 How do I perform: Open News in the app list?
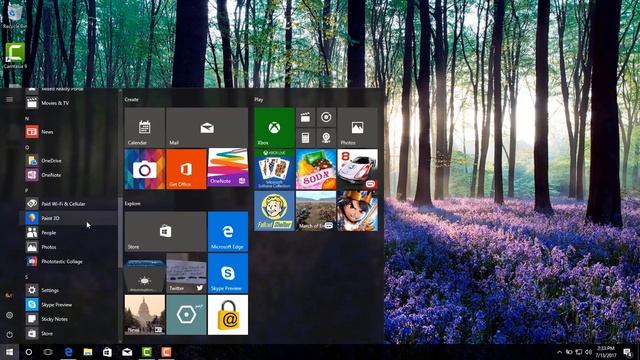pos(68,132)
